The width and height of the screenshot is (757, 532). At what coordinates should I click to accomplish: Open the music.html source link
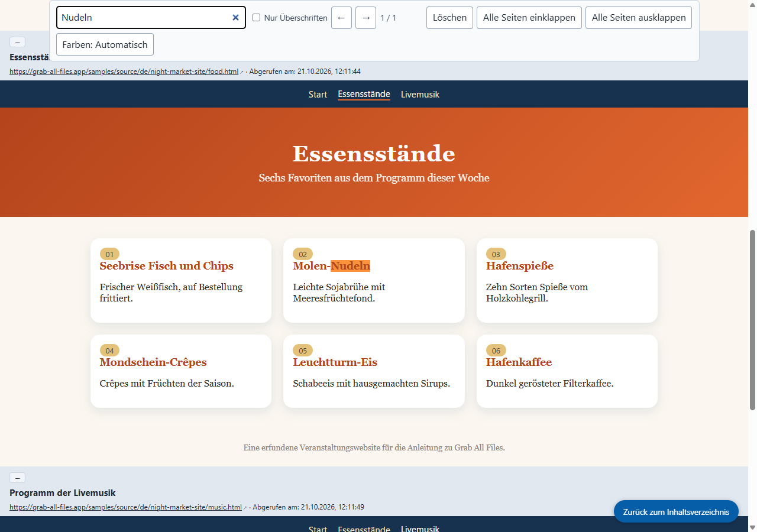(125, 507)
